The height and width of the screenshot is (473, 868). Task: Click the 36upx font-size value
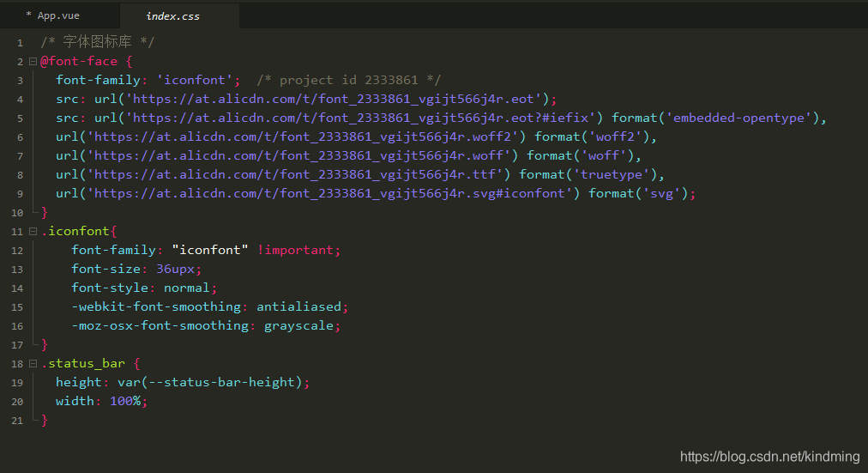176,269
